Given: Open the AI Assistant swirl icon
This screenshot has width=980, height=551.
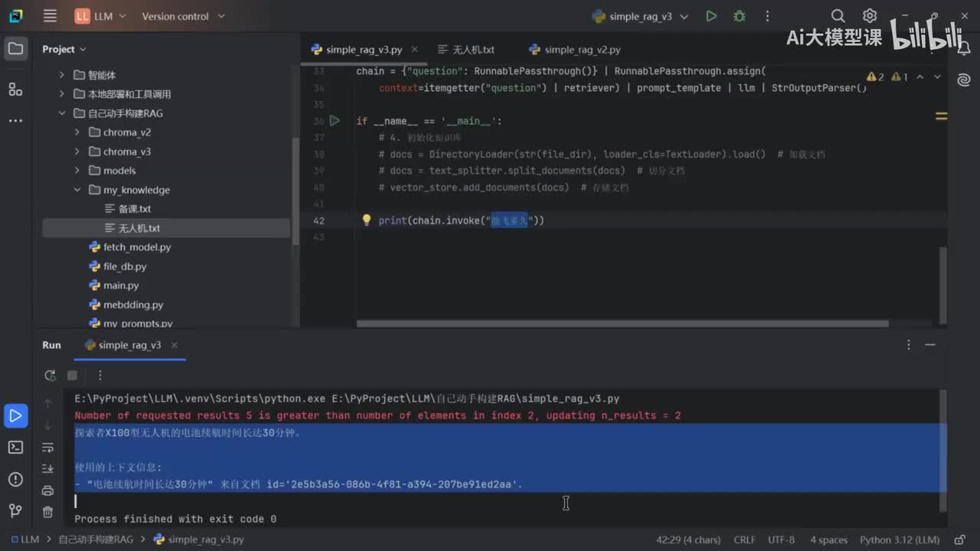Looking at the screenshot, I should pos(964,80).
